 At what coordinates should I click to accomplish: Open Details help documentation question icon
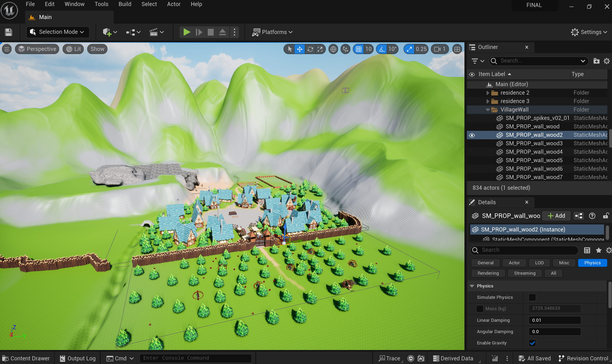pyautogui.click(x=592, y=216)
